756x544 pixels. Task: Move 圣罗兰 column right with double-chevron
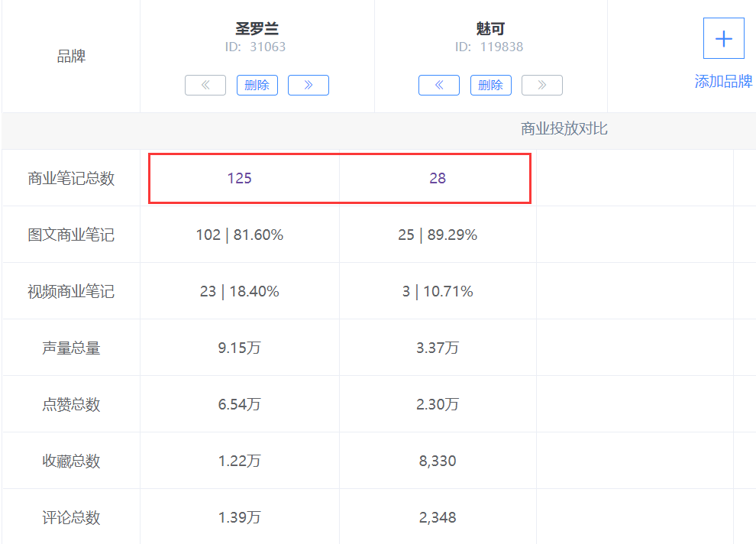(309, 86)
